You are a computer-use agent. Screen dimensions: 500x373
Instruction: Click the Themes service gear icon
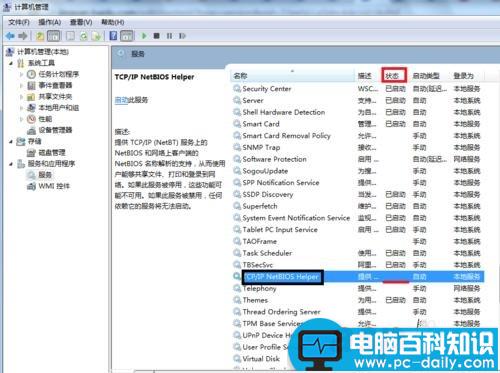click(x=237, y=300)
